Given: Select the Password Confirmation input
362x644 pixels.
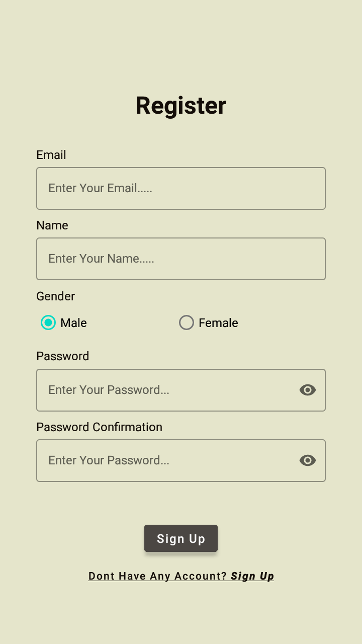Looking at the screenshot, I should point(151,460).
